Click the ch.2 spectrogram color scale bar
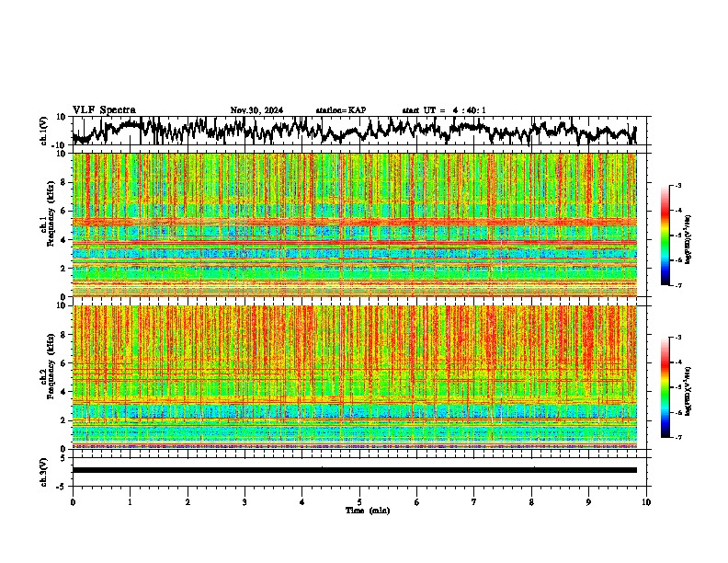This screenshot has width=728, height=563. click(665, 387)
